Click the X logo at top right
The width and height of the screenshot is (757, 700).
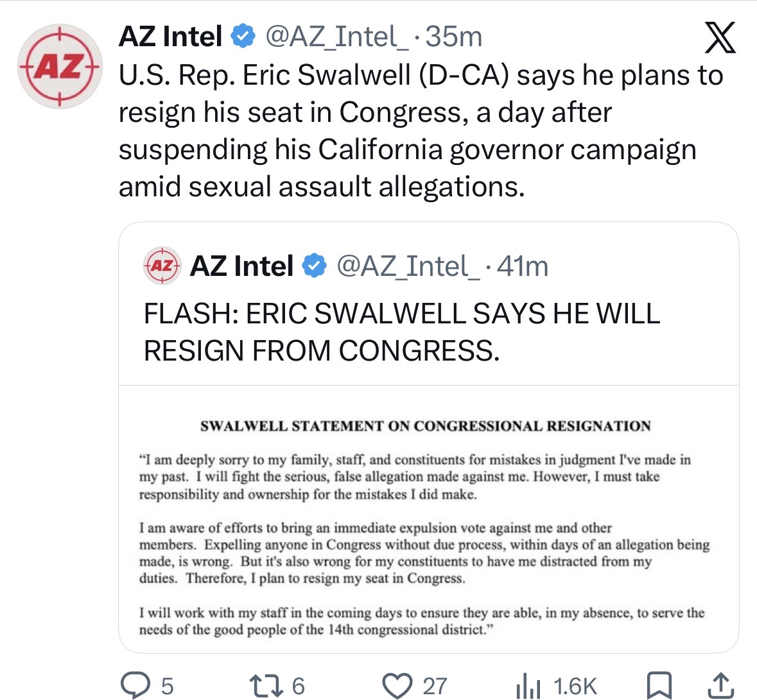(720, 38)
